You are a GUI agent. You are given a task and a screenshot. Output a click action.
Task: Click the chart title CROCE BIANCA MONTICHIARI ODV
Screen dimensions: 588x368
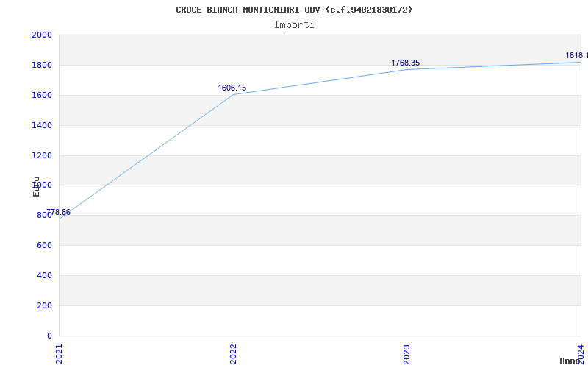[x=294, y=10]
